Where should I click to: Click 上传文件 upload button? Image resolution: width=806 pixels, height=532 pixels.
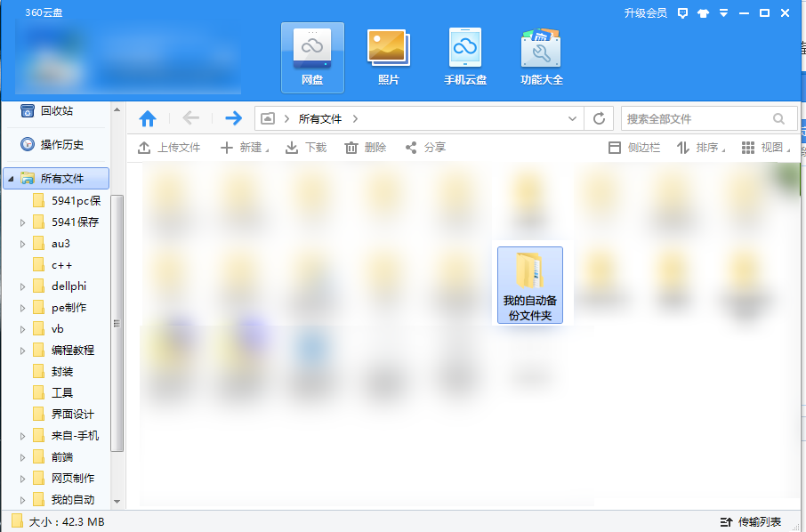point(169,148)
